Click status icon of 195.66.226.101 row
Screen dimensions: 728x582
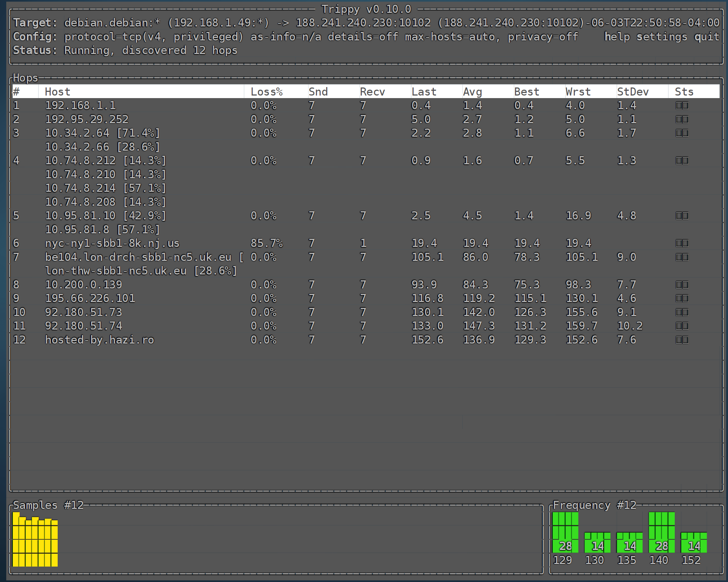(682, 299)
